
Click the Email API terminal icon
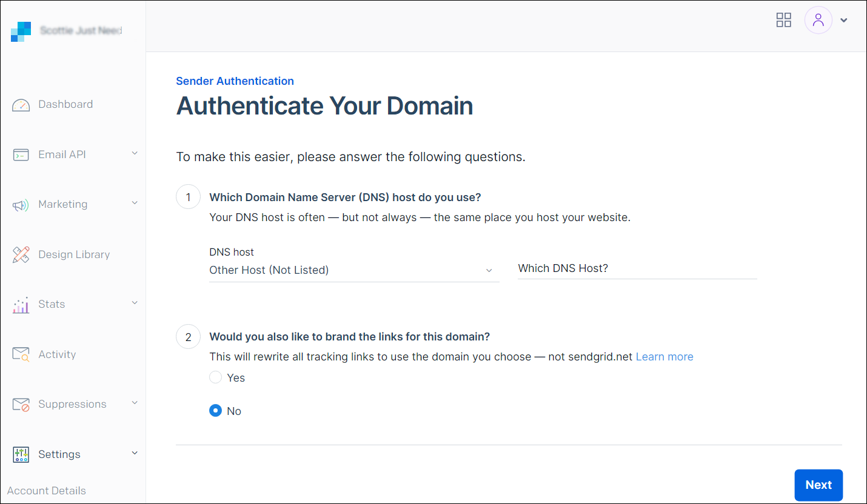point(21,155)
